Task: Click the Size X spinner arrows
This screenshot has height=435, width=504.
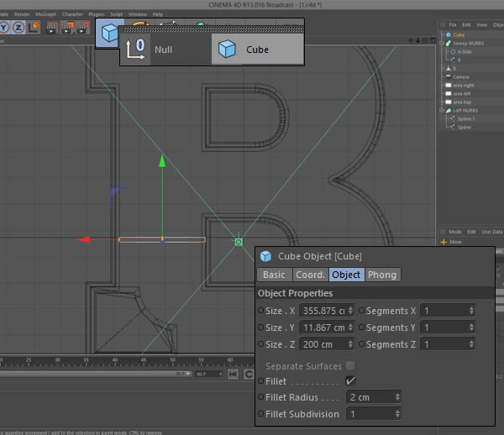Action: tap(350, 311)
